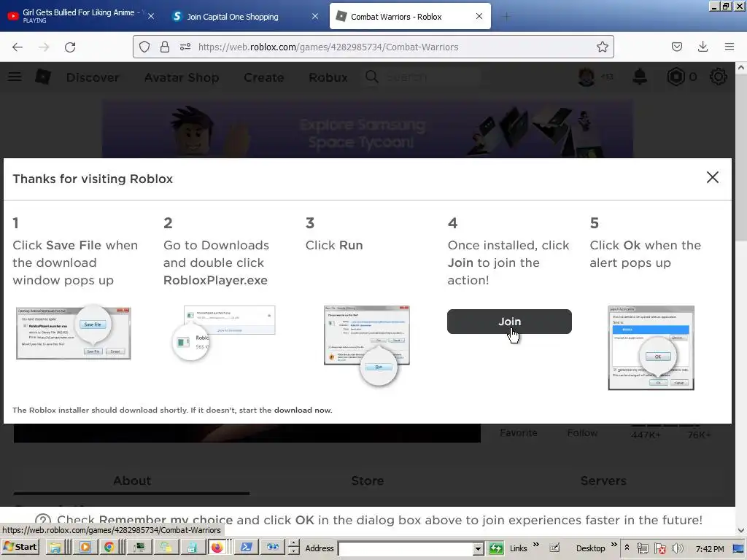
Task: View site security padlock info
Action: (165, 47)
